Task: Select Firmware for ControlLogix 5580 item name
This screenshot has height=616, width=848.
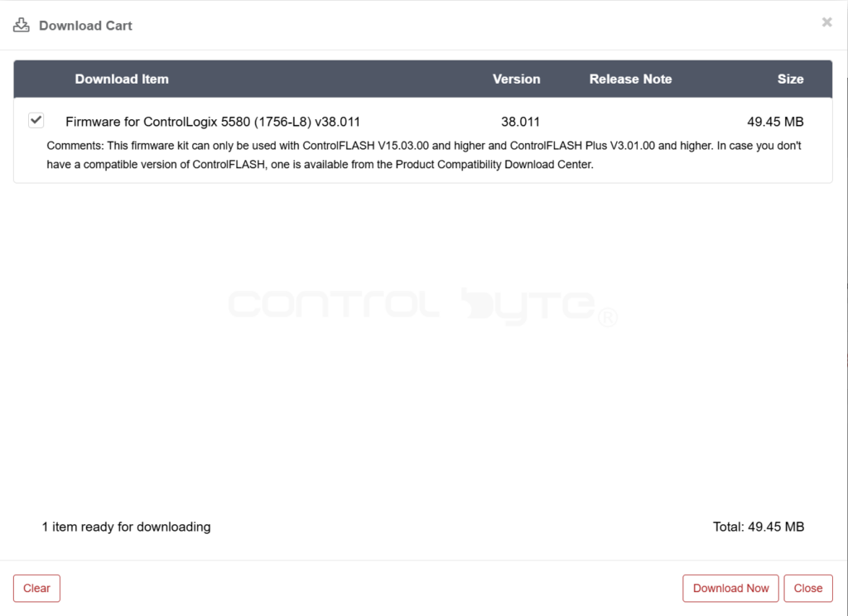Action: click(x=213, y=122)
